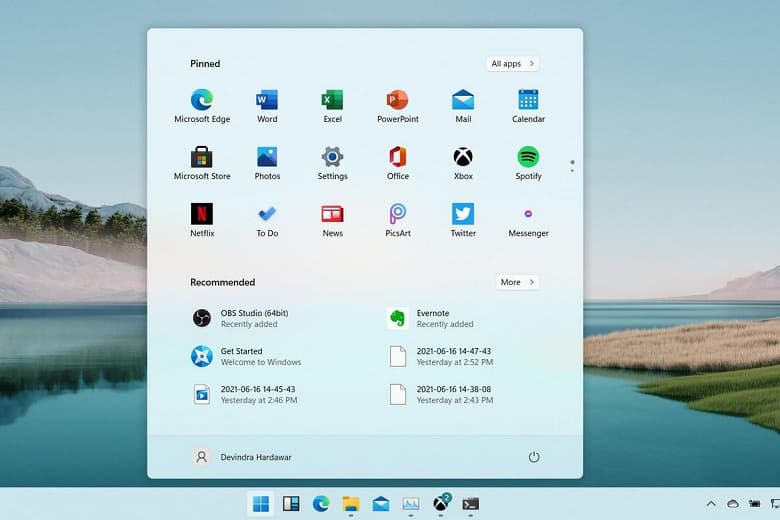This screenshot has width=780, height=520.
Task: Open the Terminal icon on taskbar
Action: (x=470, y=504)
